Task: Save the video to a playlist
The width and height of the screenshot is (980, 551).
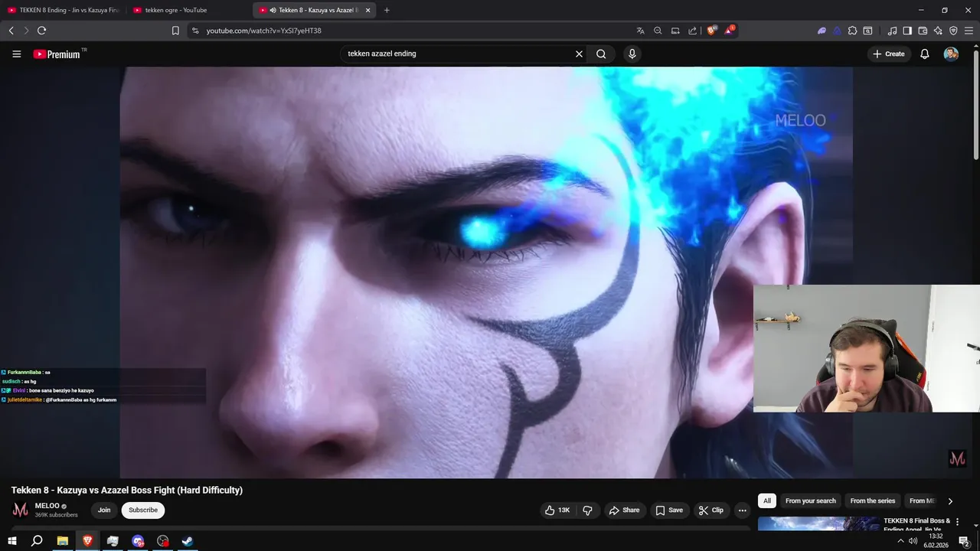Action: pyautogui.click(x=669, y=510)
